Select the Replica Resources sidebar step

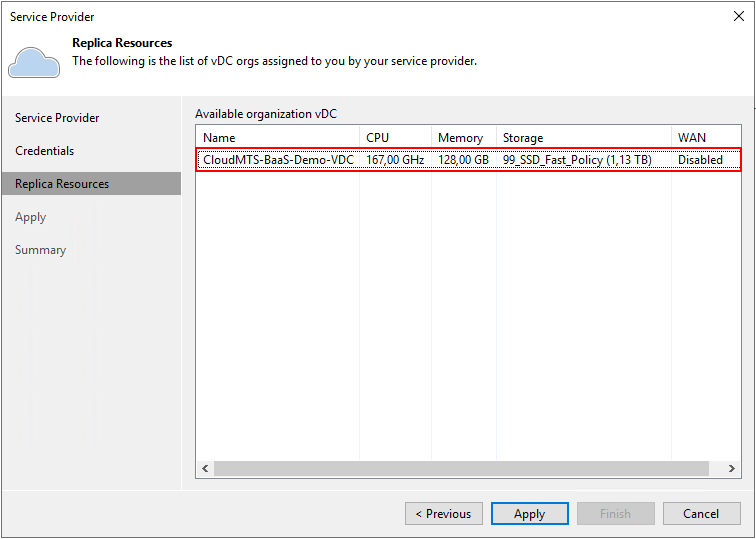(62, 184)
